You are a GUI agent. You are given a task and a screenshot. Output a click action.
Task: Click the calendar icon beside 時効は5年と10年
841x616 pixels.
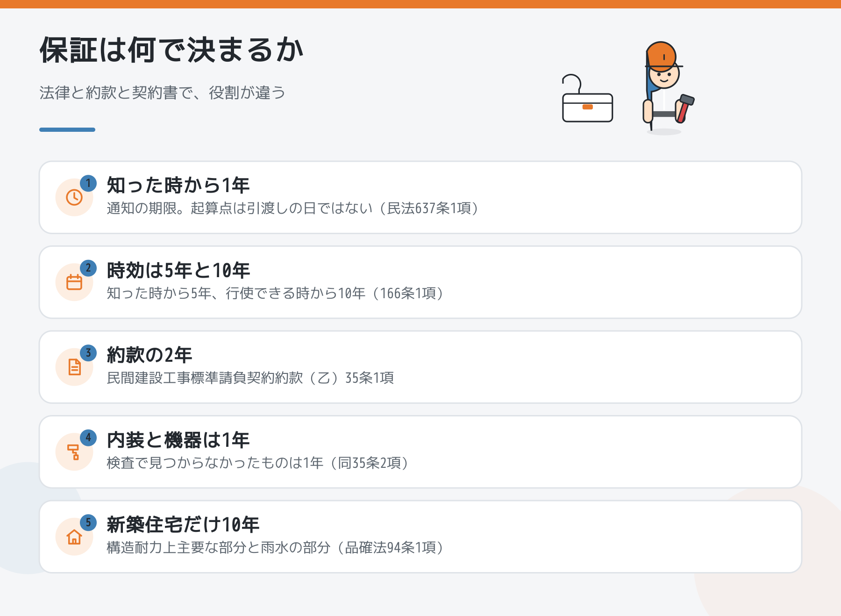(74, 282)
